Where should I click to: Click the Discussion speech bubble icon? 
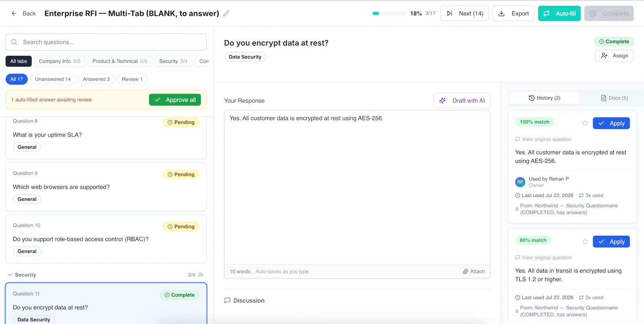(227, 301)
